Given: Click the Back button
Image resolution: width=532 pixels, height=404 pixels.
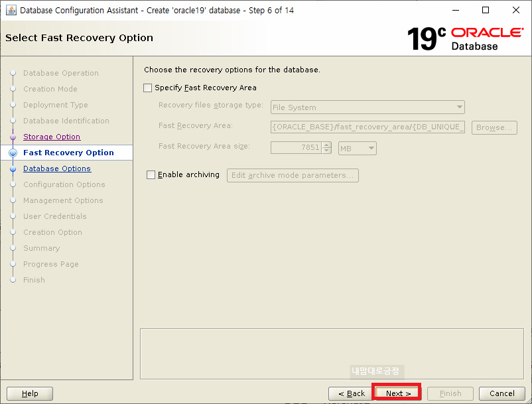Looking at the screenshot, I should tap(351, 393).
